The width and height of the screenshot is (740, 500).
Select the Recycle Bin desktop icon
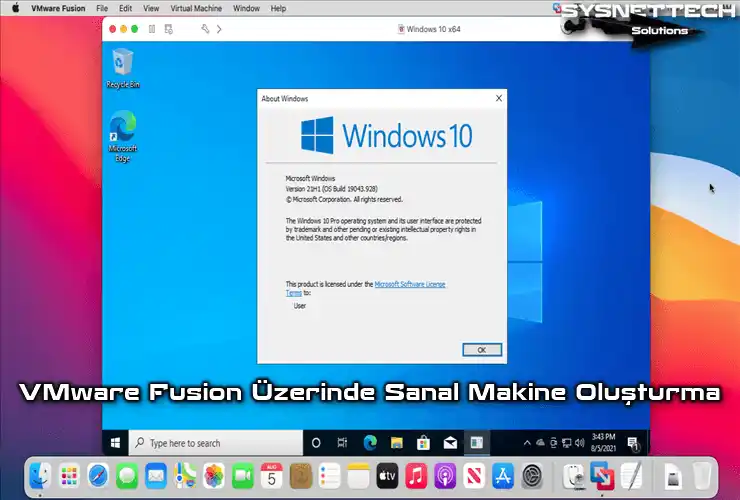pyautogui.click(x=123, y=68)
